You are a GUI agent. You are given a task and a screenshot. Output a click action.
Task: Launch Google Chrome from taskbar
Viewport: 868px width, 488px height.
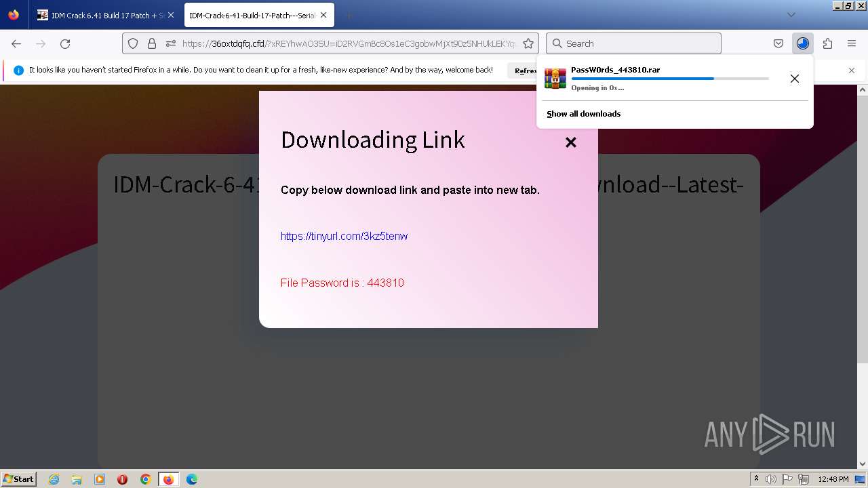(x=145, y=479)
